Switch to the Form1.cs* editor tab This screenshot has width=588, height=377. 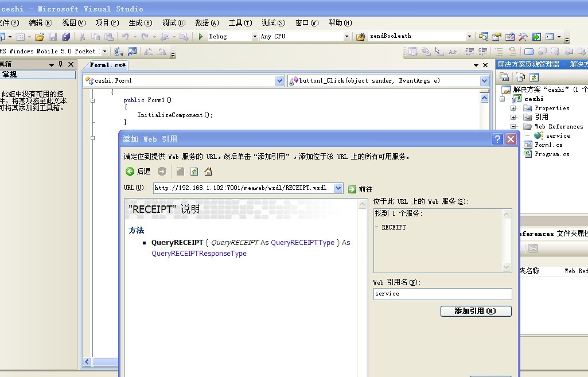(x=108, y=65)
